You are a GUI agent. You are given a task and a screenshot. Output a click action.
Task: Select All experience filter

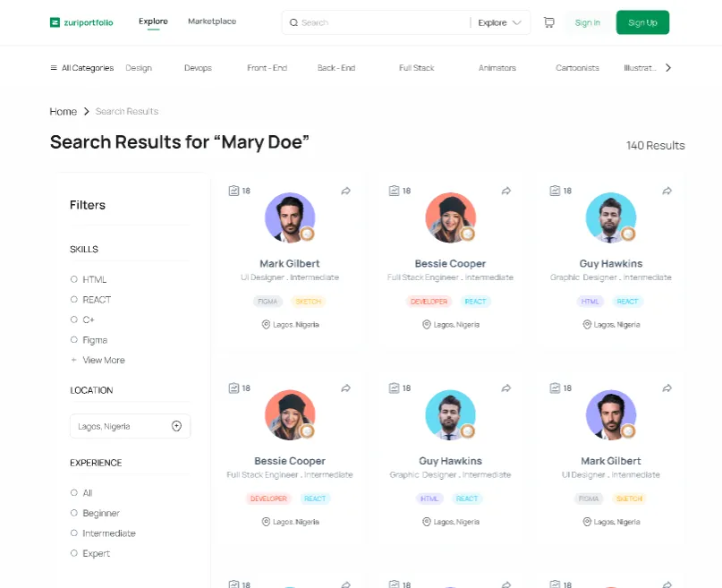click(x=73, y=493)
